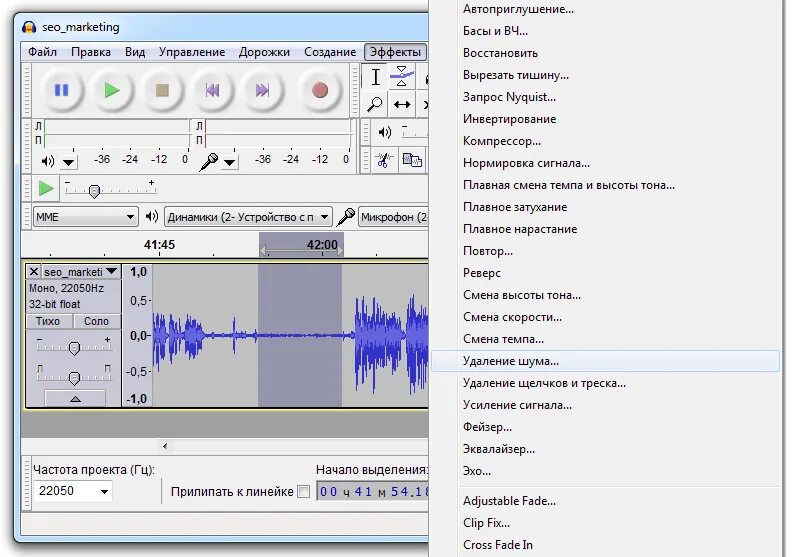Choose Нормировка сигнала... effect
The height and width of the screenshot is (557, 796).
click(605, 163)
